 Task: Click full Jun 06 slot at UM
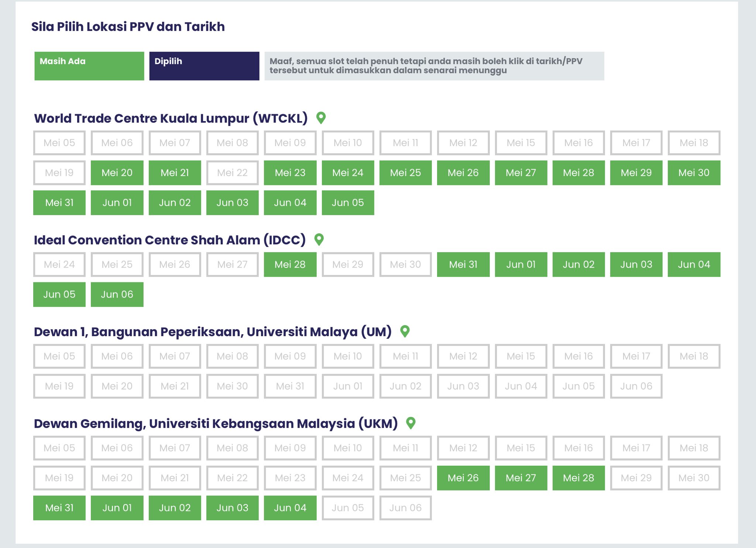click(x=636, y=386)
